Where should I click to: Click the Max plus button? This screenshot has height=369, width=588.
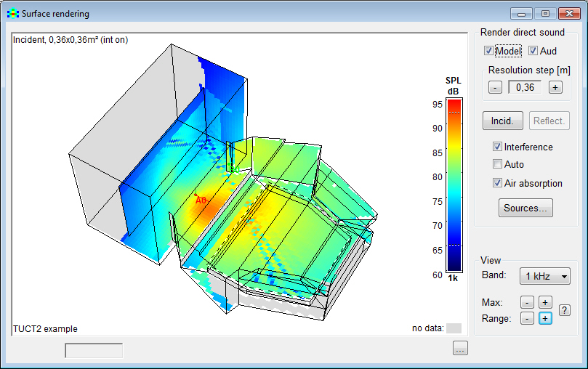tap(544, 302)
